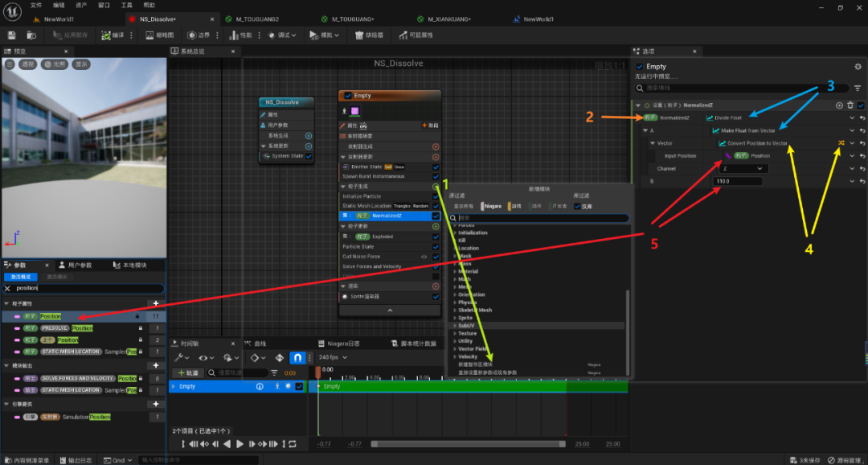Toggle the System State module checkbox

(x=309, y=156)
